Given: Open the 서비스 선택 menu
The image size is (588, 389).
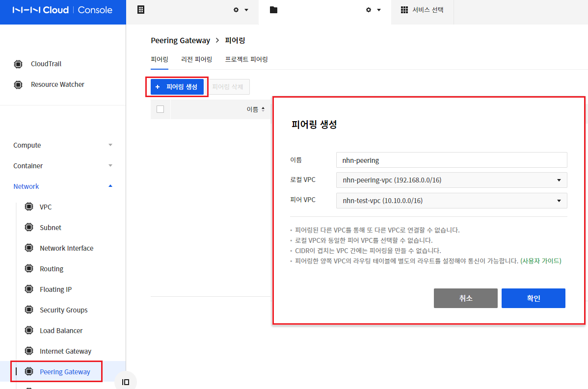Looking at the screenshot, I should [x=422, y=10].
